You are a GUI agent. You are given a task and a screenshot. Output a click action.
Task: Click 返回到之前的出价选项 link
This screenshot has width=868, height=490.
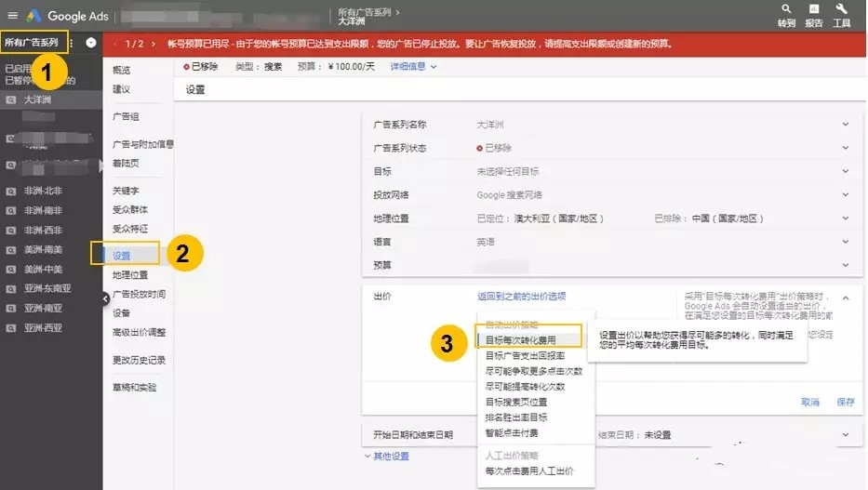pos(521,297)
